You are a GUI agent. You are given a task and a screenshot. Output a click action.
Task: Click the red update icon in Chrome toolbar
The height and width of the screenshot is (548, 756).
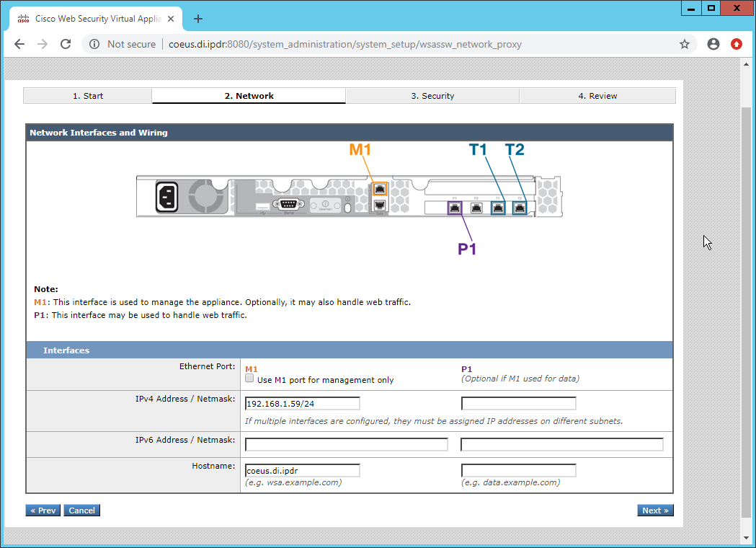click(737, 45)
